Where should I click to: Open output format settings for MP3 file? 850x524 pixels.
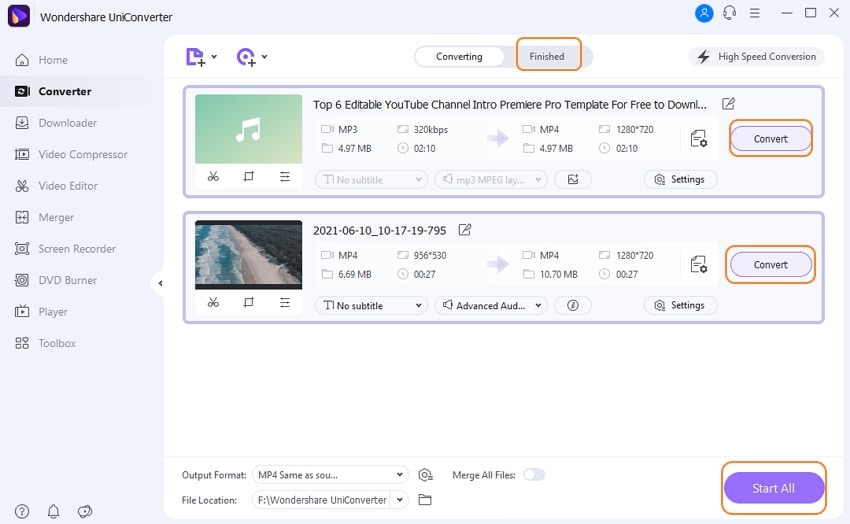coord(699,139)
